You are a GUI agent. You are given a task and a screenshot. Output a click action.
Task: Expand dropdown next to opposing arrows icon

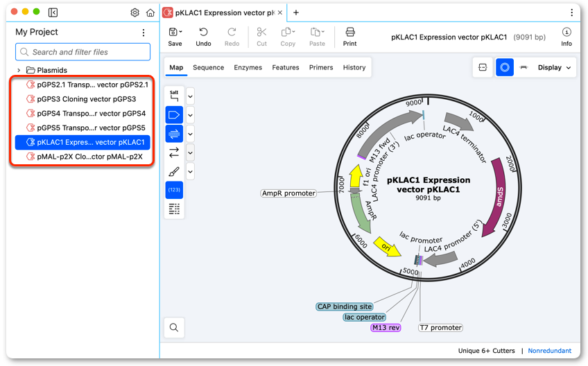(190, 152)
